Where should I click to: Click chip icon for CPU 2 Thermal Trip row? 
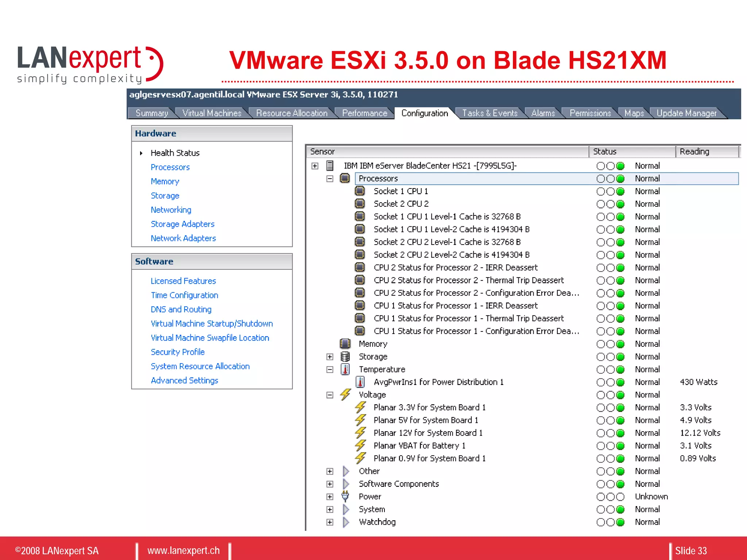tap(360, 280)
